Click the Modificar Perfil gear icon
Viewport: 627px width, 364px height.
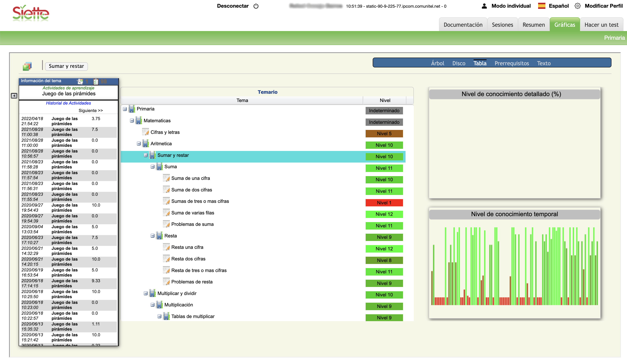pyautogui.click(x=577, y=6)
